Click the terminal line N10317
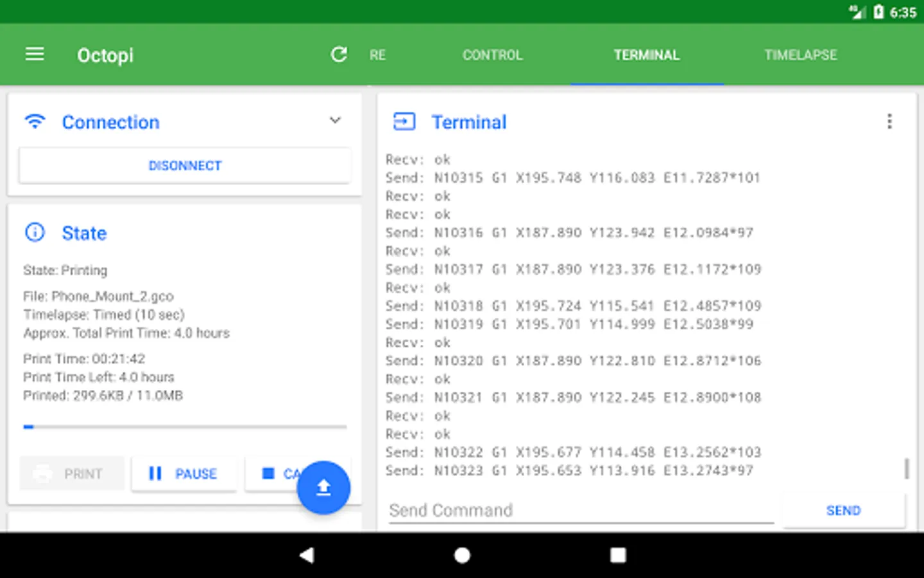This screenshot has width=924, height=578. pos(573,269)
